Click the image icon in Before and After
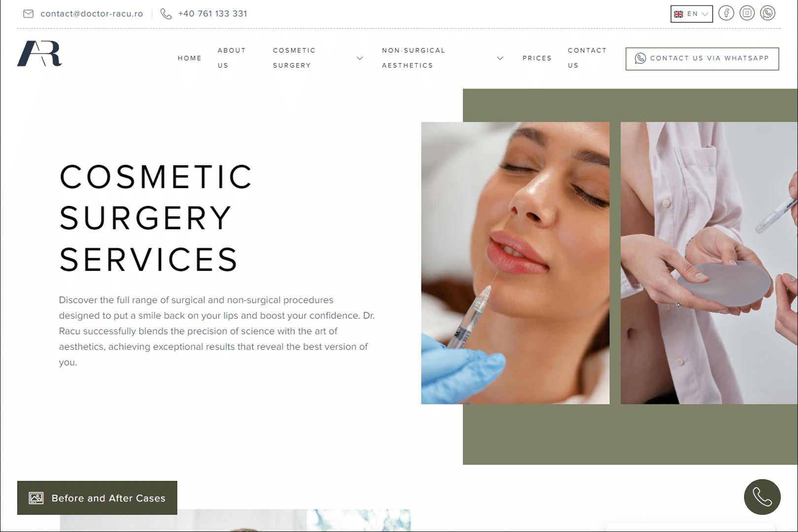This screenshot has height=532, width=798. pyautogui.click(x=36, y=498)
